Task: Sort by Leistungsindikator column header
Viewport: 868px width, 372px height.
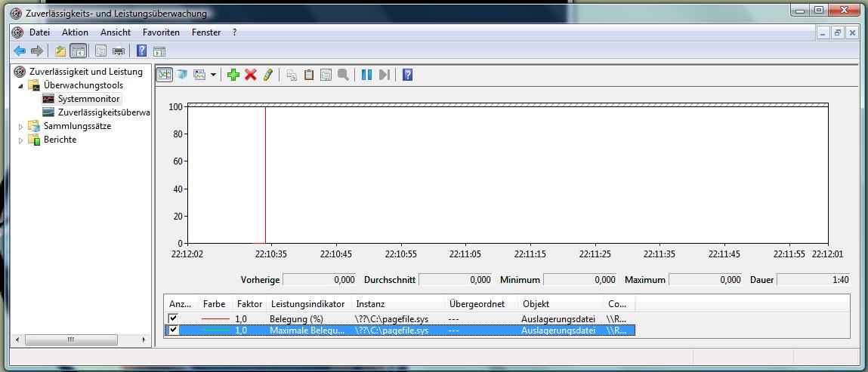Action: click(x=309, y=304)
